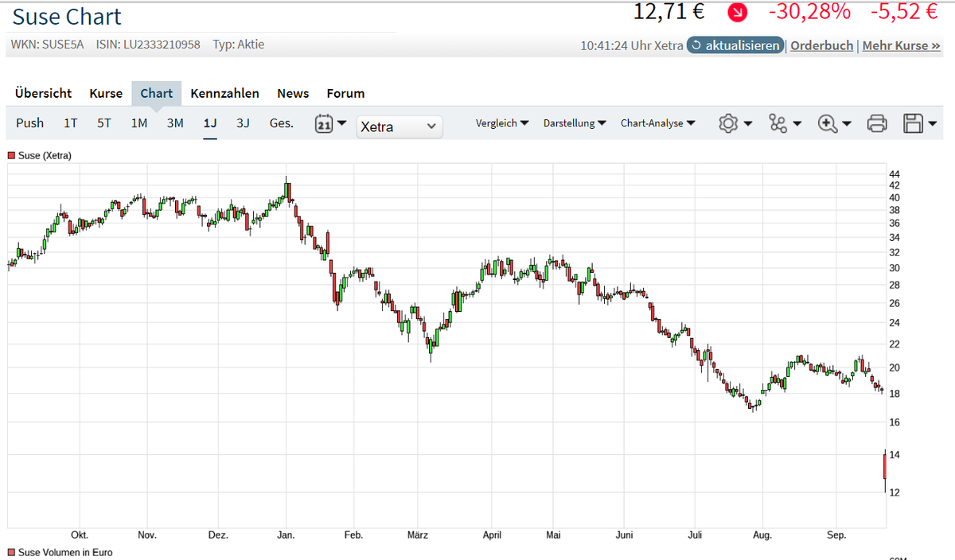The width and height of the screenshot is (955, 560).
Task: Open the Orderbuch link
Action: [x=821, y=45]
